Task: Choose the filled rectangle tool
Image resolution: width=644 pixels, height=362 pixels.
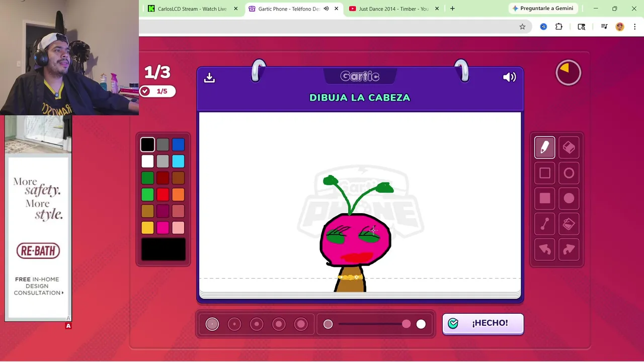Action: click(544, 199)
